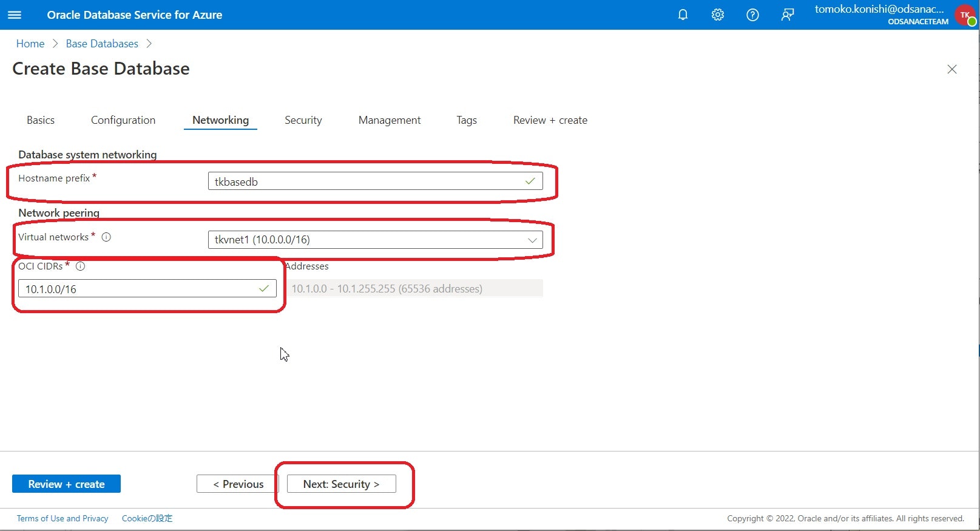Image resolution: width=980 pixels, height=531 pixels.
Task: Click the TK user avatar
Action: click(965, 15)
